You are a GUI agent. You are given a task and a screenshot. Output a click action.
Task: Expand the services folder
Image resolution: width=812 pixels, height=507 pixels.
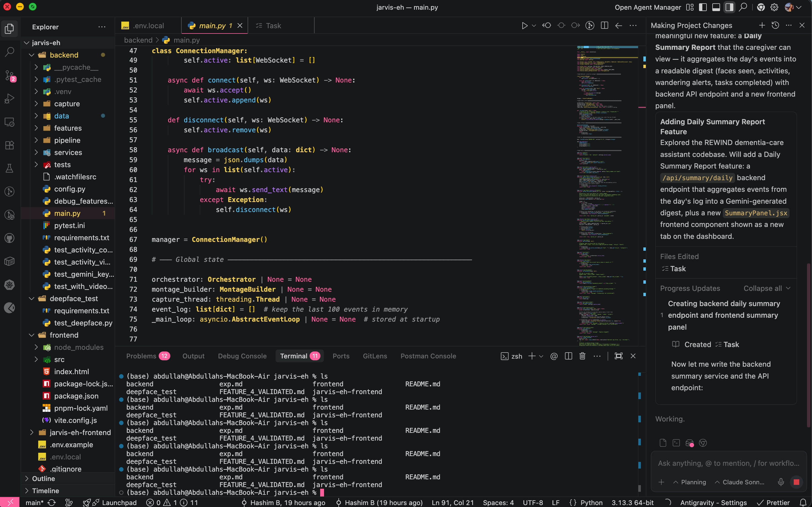coord(68,152)
